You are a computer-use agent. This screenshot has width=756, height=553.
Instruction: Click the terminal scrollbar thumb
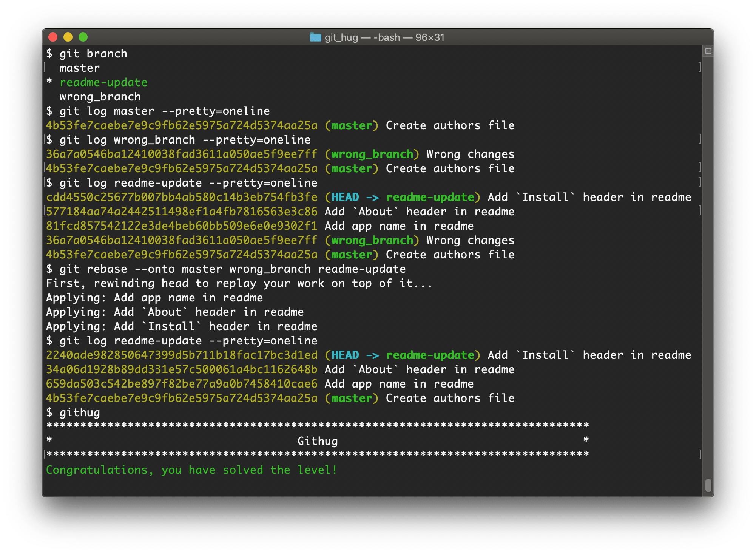(x=708, y=485)
